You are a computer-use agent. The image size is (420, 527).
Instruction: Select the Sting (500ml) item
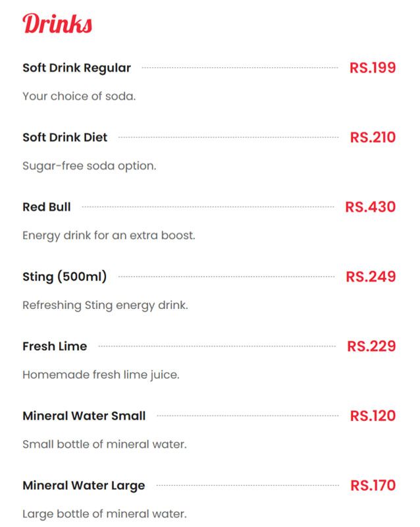coord(65,277)
